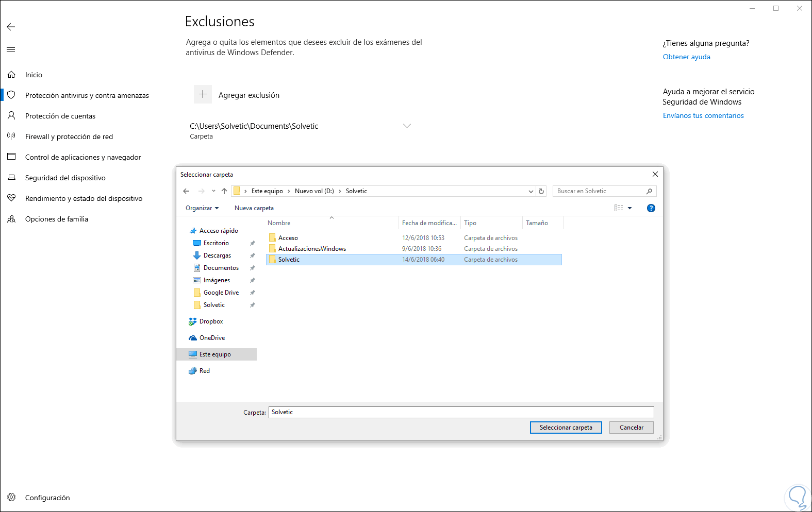Screen dimensions: 812x512
Task: Open Firewall y protección de red section
Action: coord(69,136)
